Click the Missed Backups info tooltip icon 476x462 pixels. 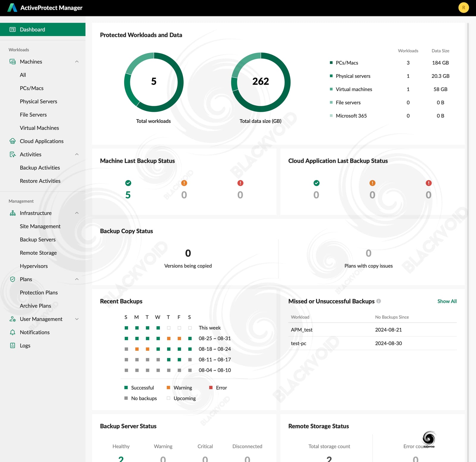pos(378,301)
